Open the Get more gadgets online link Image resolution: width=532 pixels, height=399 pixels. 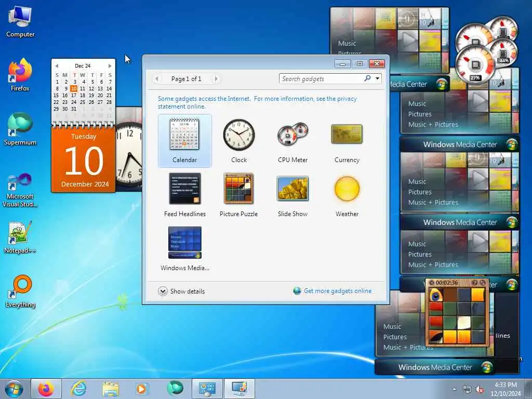[x=338, y=291]
